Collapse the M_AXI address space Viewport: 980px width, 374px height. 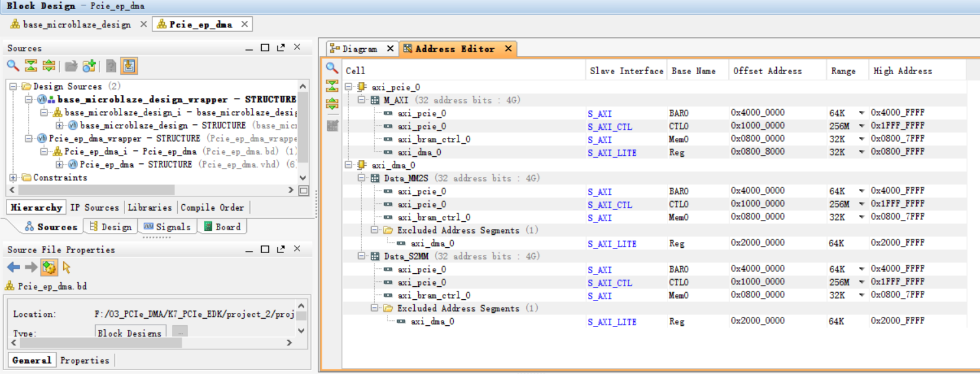pyautogui.click(x=361, y=100)
